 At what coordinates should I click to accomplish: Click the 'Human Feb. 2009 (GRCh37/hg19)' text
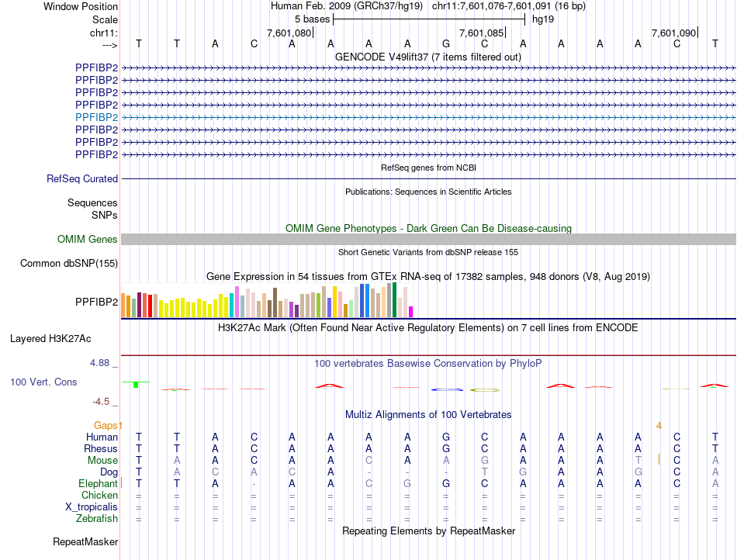click(x=347, y=6)
